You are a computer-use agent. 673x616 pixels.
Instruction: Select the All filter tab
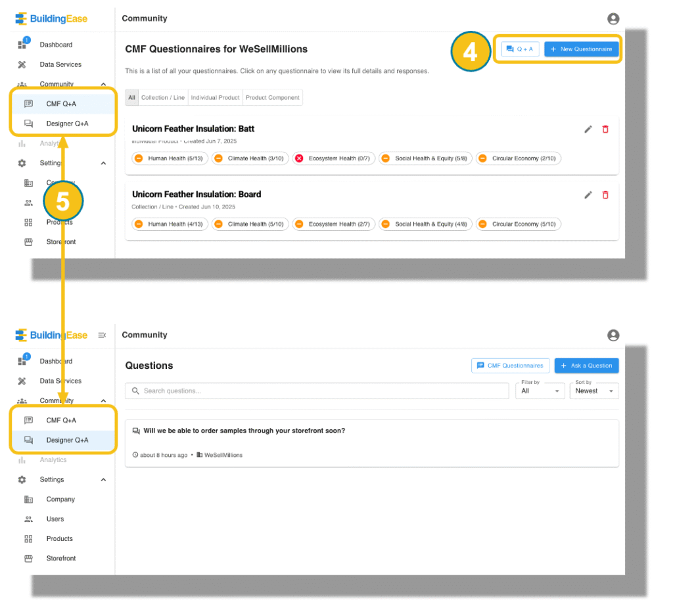point(131,97)
